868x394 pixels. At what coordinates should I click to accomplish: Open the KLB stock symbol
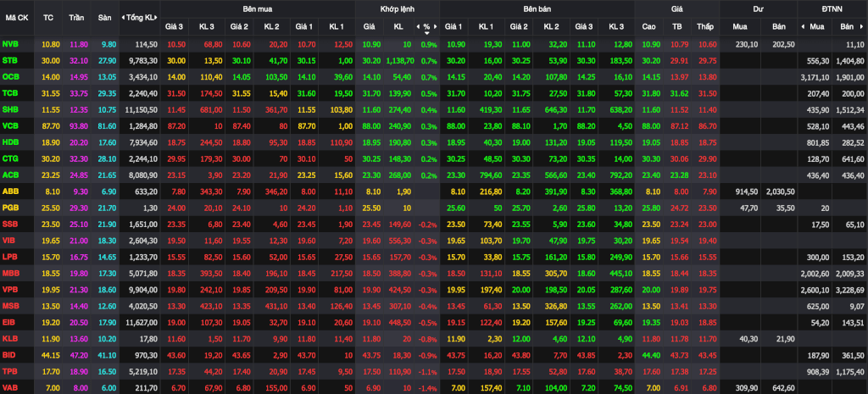coord(10,340)
